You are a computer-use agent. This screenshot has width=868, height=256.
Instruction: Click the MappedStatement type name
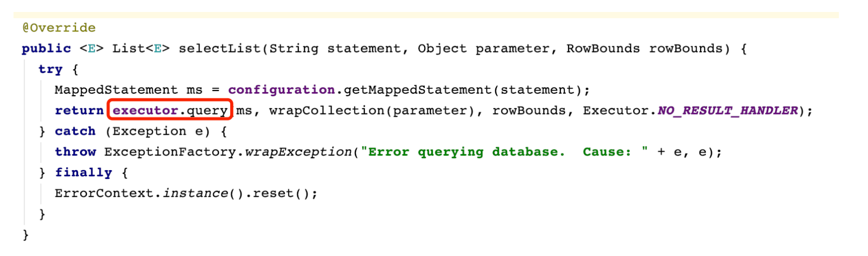click(116, 90)
